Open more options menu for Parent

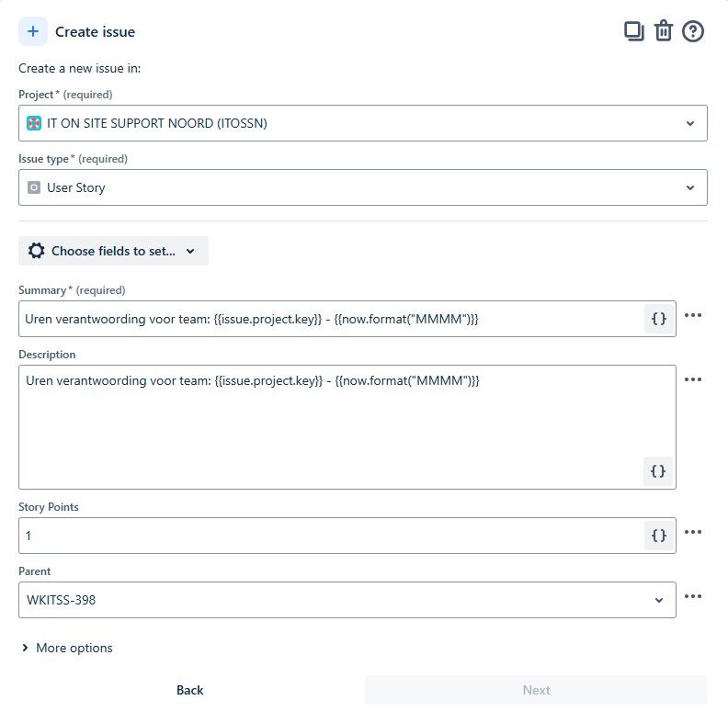[x=693, y=596]
